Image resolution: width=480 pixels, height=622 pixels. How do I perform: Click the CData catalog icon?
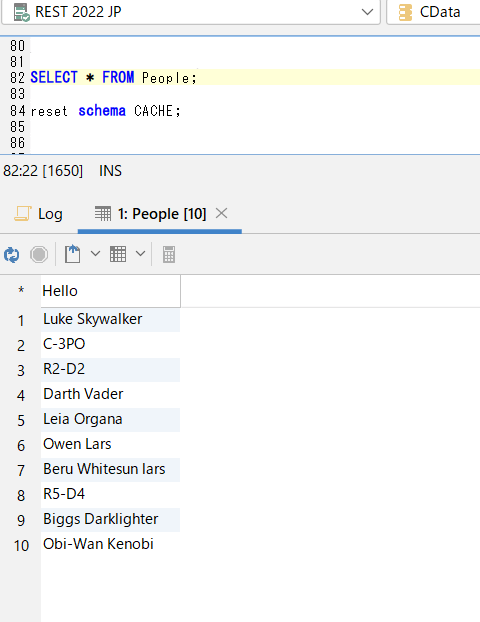(405, 12)
